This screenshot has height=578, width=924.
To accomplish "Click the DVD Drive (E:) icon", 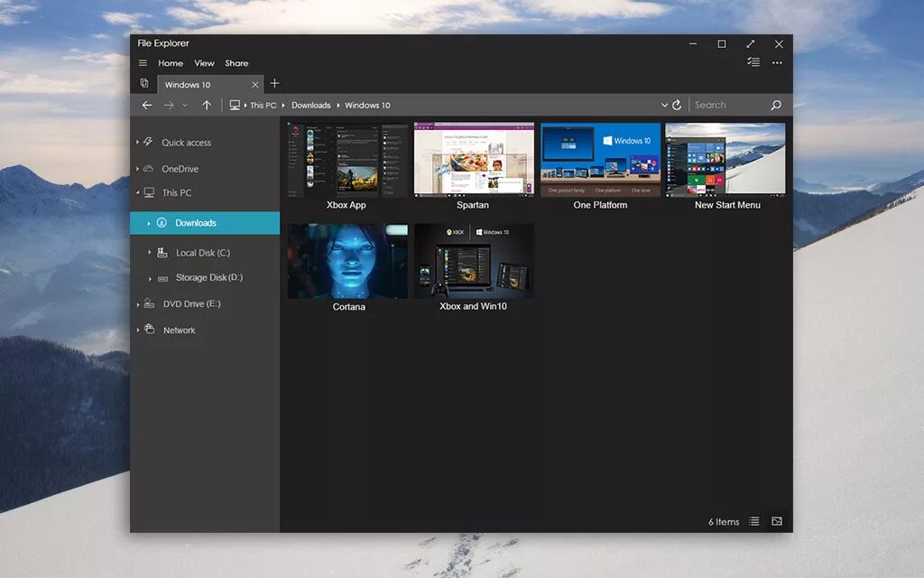I will point(149,303).
